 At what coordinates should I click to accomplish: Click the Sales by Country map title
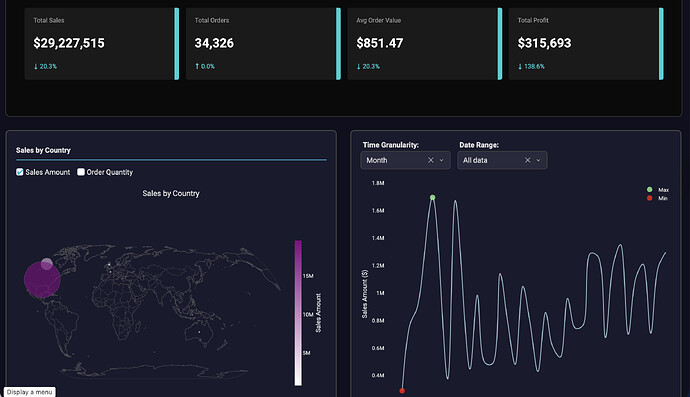pos(171,193)
